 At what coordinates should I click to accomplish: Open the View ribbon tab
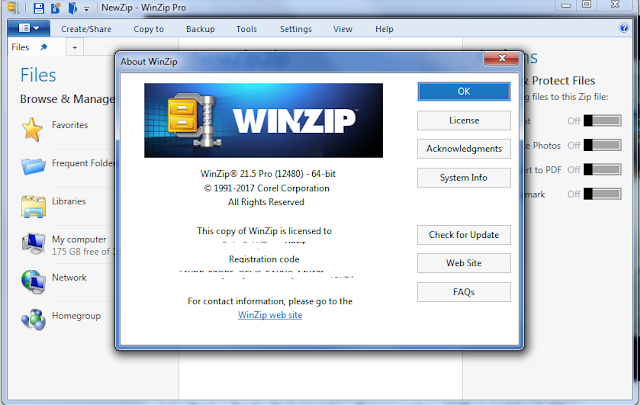[x=342, y=29]
